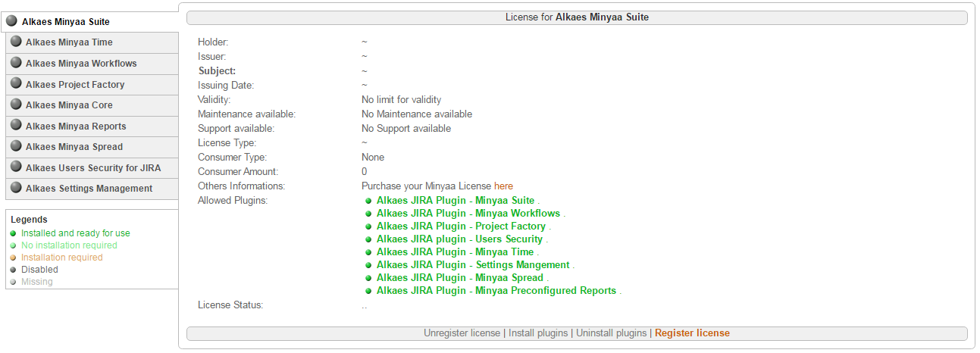Open Alkaes JIRA Plugin - Minyaa Spread link

(460, 278)
